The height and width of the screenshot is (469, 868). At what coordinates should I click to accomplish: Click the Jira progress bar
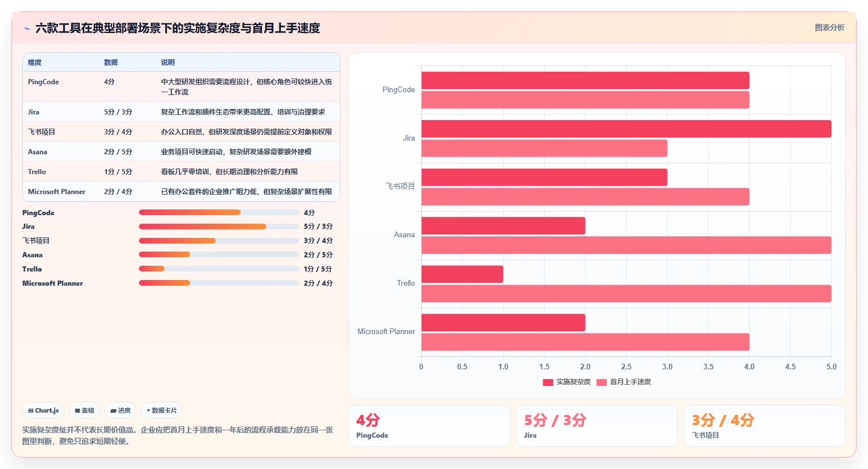(219, 227)
